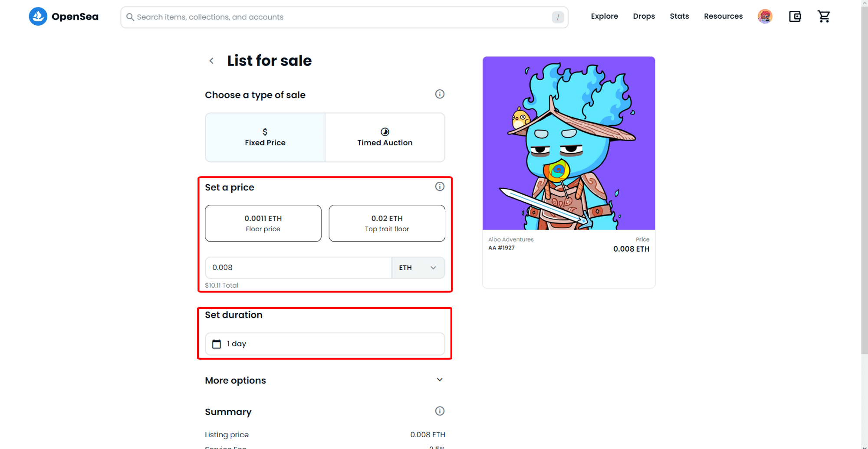Open the Drops link in header
Image resolution: width=868 pixels, height=449 pixels.
pos(644,16)
